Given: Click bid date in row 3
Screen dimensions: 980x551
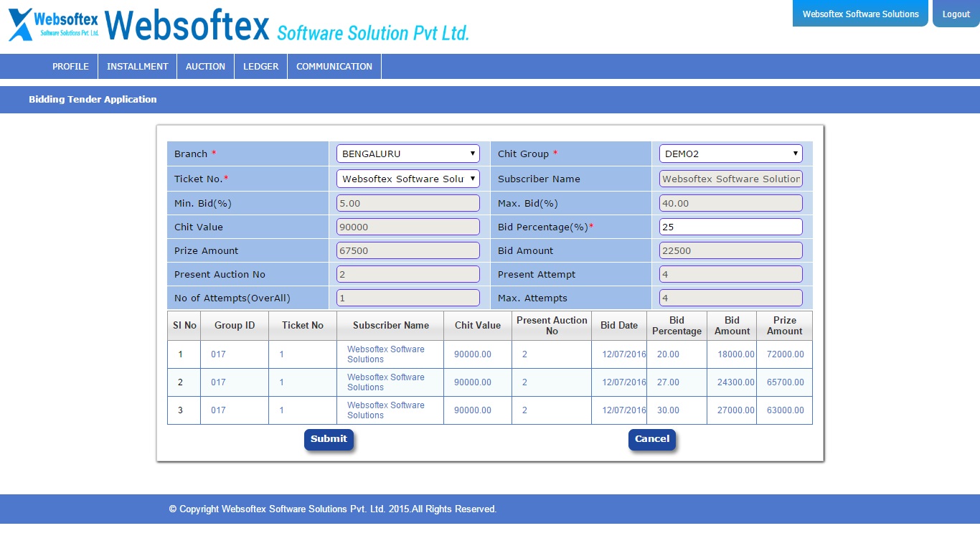Looking at the screenshot, I should tap(624, 410).
